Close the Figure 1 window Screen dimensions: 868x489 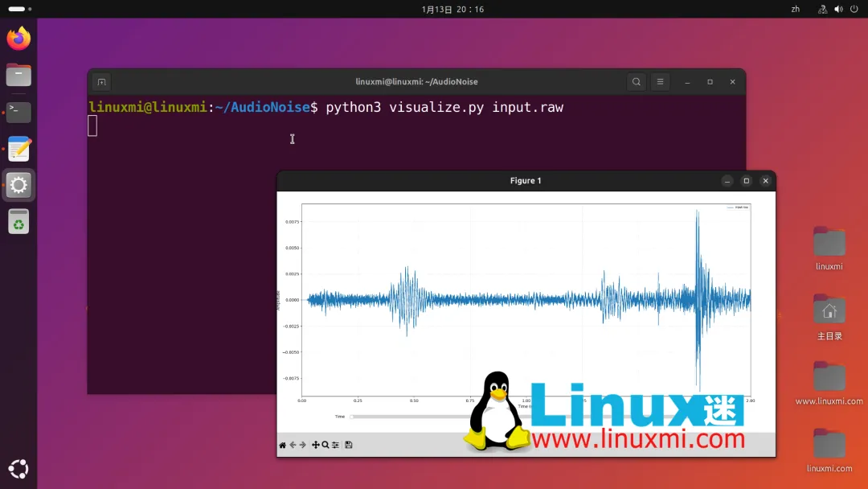point(766,181)
